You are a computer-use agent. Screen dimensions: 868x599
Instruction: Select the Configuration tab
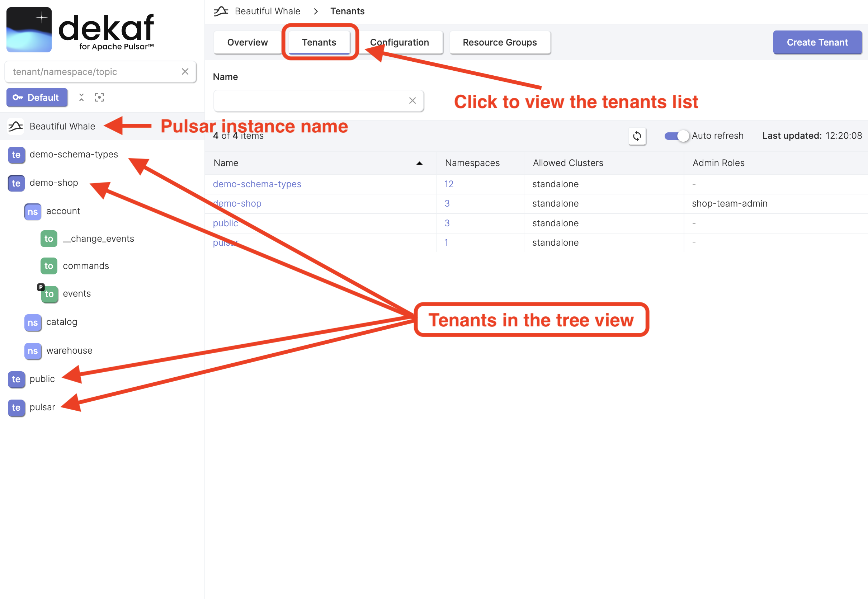[399, 42]
